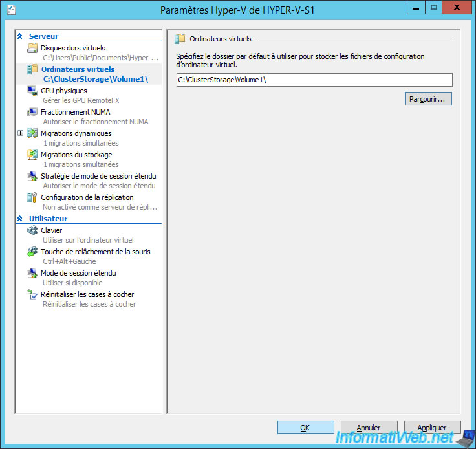The height and width of the screenshot is (449, 476).
Task: Click the Touche de relâchement mouse icon
Action: tap(32, 252)
